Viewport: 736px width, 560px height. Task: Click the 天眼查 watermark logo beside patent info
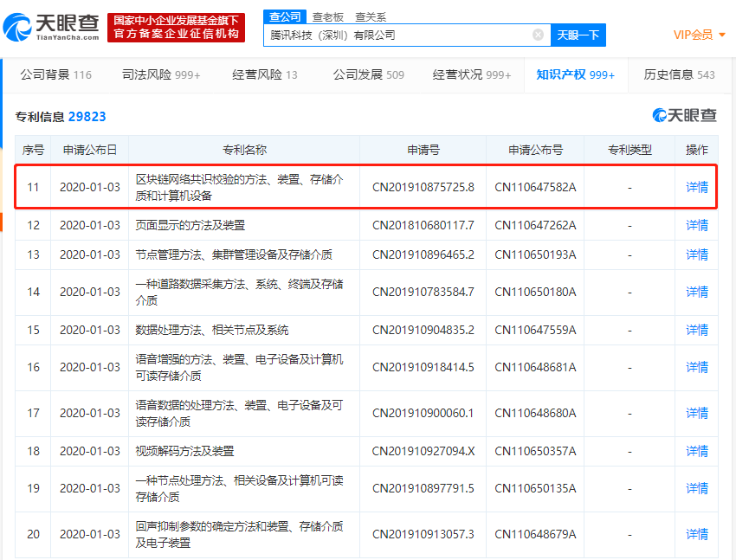click(685, 116)
